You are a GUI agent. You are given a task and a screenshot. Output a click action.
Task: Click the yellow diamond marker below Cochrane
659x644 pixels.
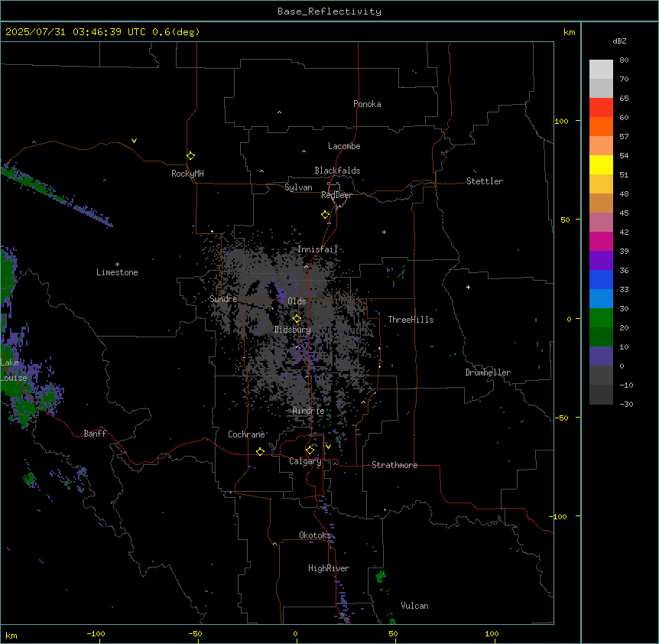point(260,451)
